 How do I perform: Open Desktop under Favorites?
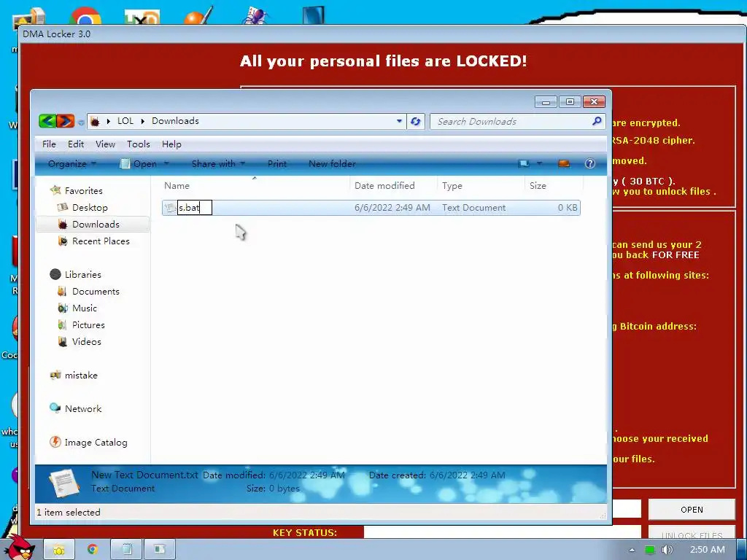pyautogui.click(x=90, y=208)
